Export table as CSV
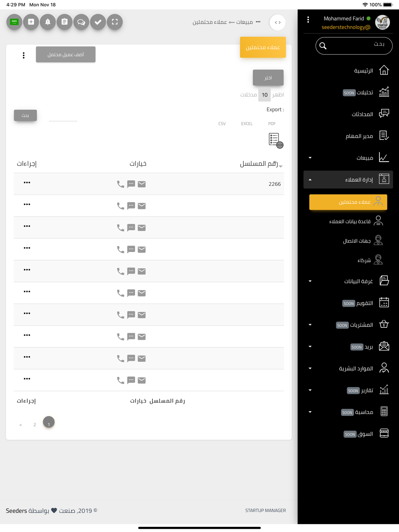 222,124
